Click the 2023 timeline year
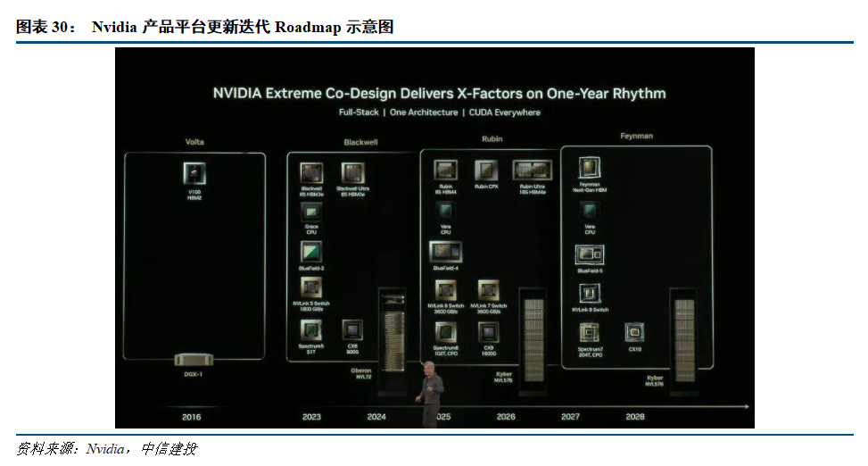The image size is (868, 466). 311,417
